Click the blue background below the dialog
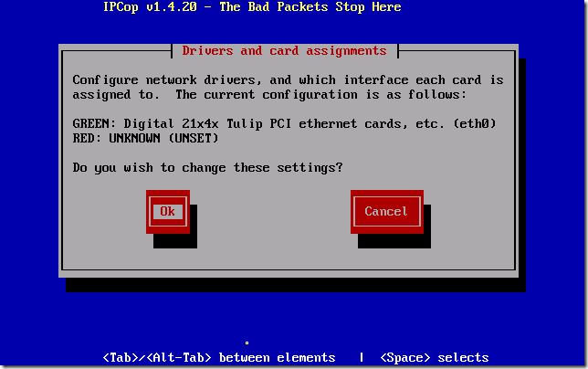Screen dimensions: 588x369 pyautogui.click(x=294, y=317)
